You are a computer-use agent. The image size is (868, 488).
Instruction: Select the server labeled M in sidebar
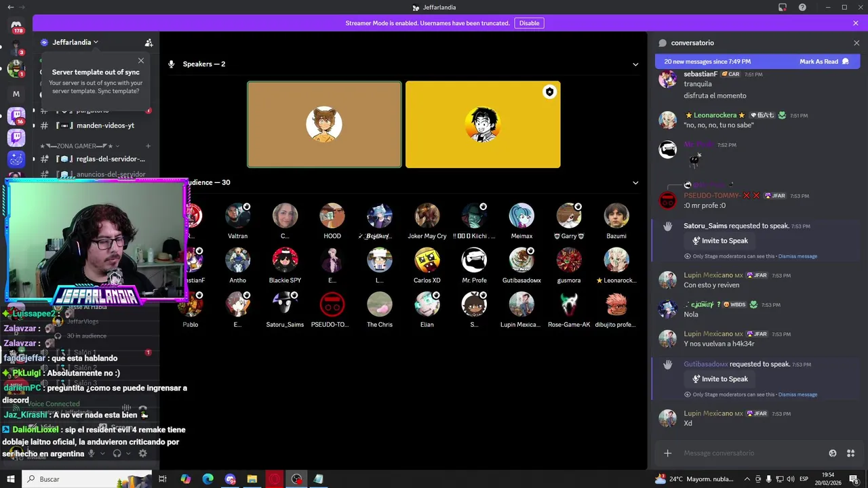coord(16,94)
